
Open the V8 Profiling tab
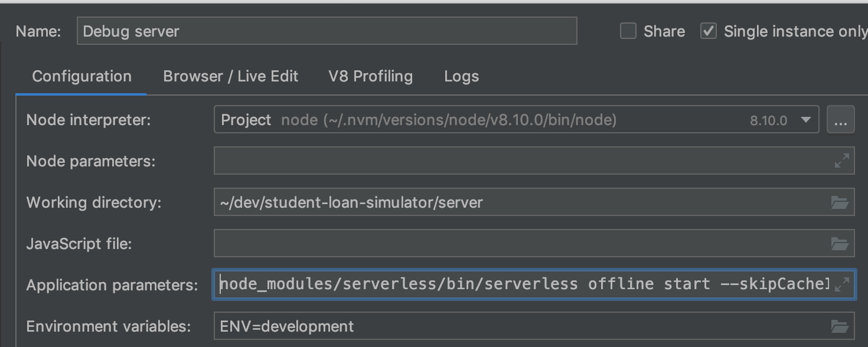370,76
